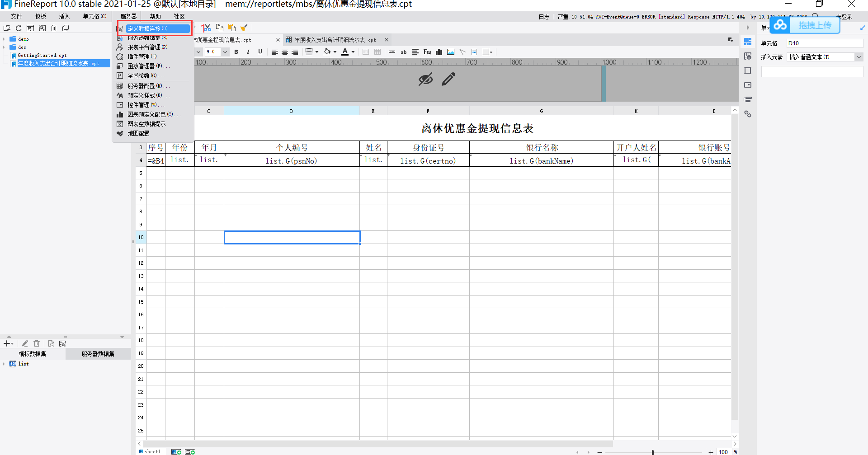Open the 文件 menu
This screenshot has height=455, width=868.
(x=17, y=16)
